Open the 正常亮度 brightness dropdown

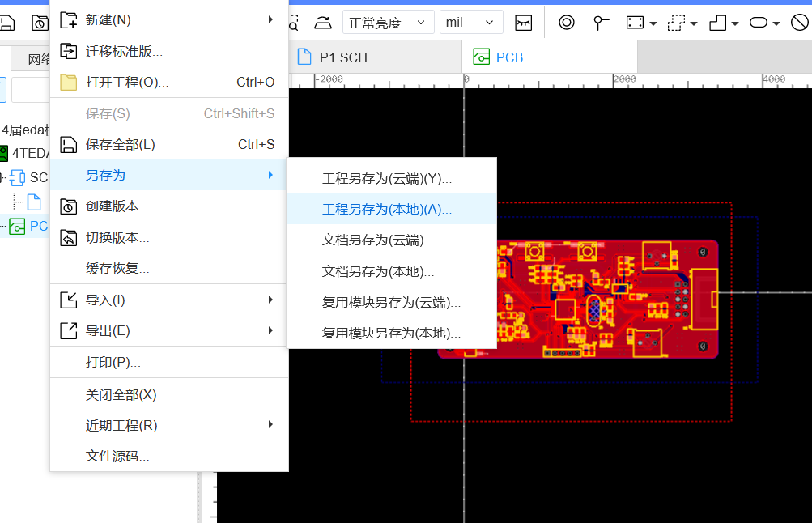387,22
